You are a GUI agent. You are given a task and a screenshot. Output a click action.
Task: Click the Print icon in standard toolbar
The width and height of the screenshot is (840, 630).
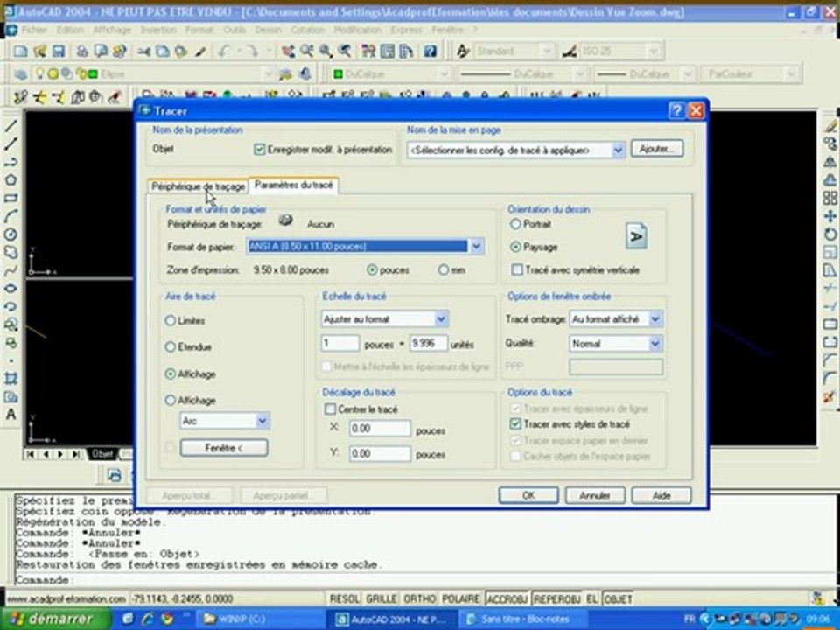(82, 52)
